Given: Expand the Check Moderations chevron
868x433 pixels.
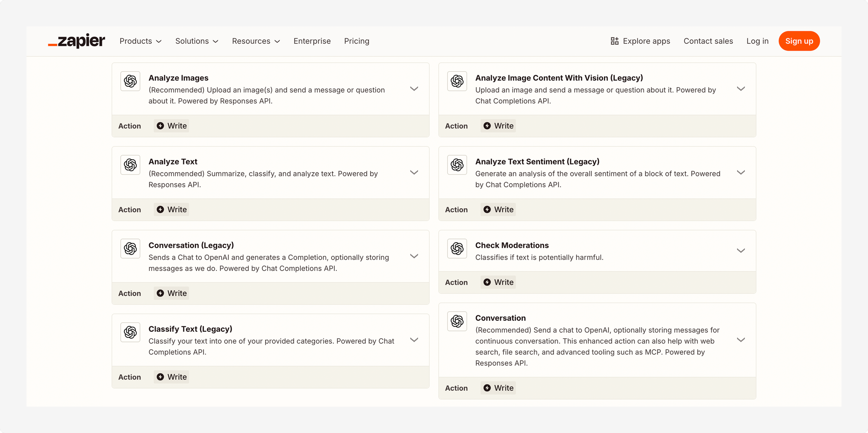Looking at the screenshot, I should coord(741,251).
